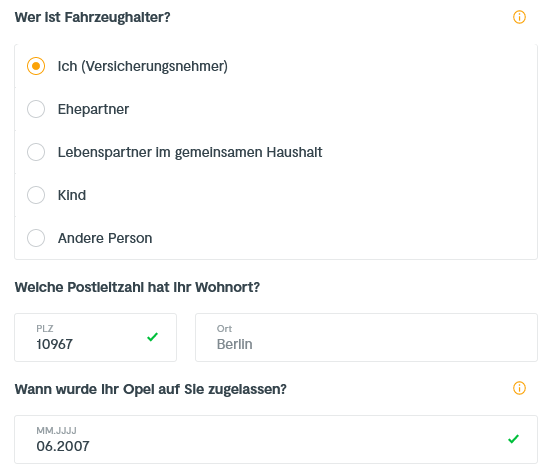Select 'Ich (Versicherungsnehmer)' radio button

pos(36,66)
